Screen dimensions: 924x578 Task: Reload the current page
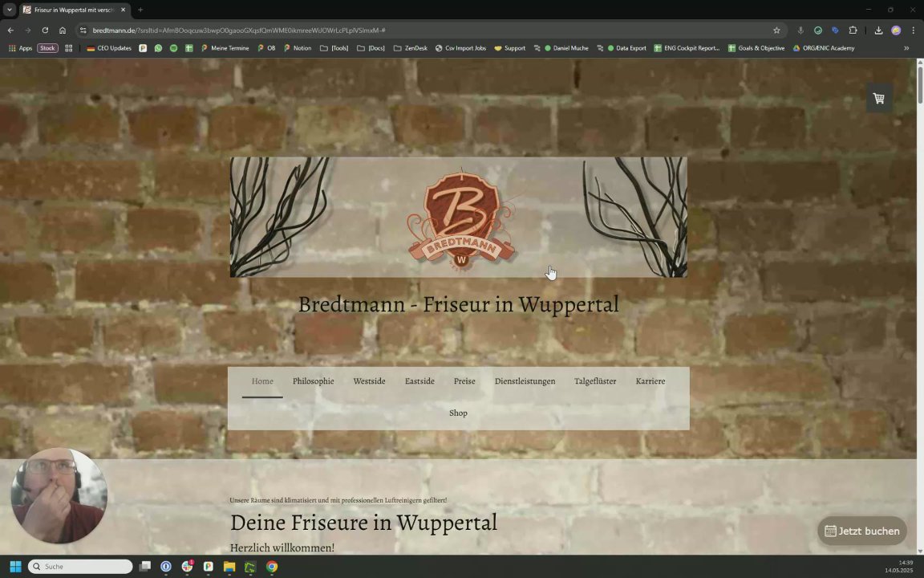(x=45, y=30)
